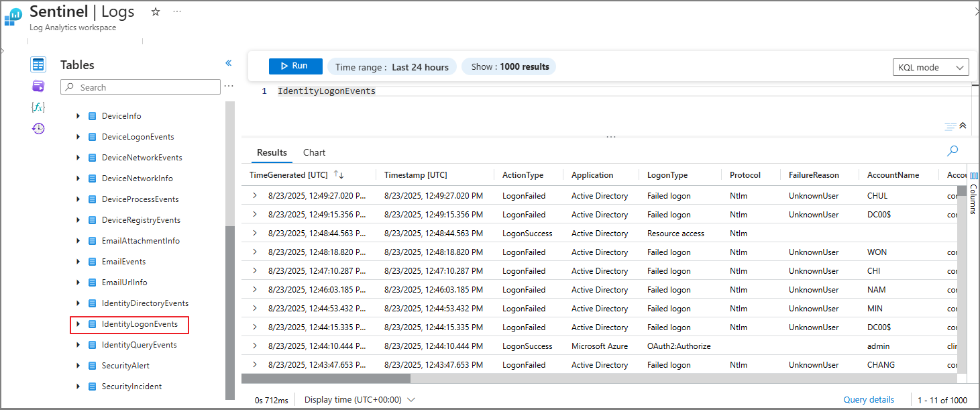Click the Protocol column header

[745, 175]
